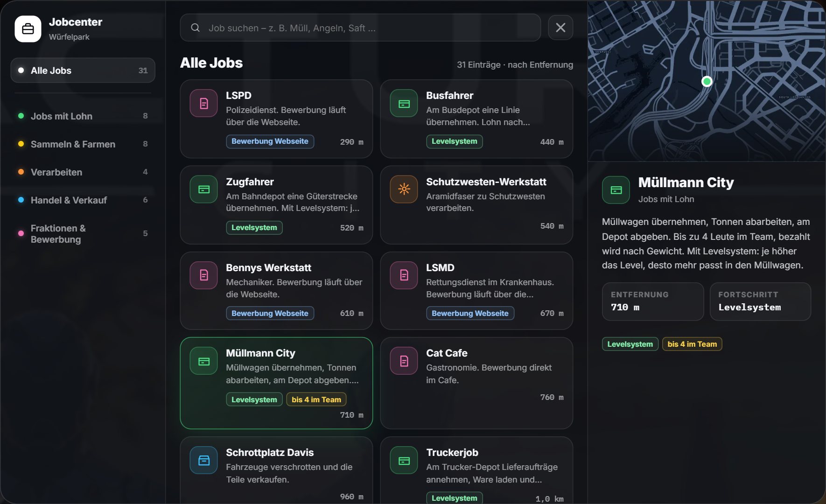Click the 31 Einträge nach Entfernung label
Image resolution: width=826 pixels, height=504 pixels.
pyautogui.click(x=515, y=65)
